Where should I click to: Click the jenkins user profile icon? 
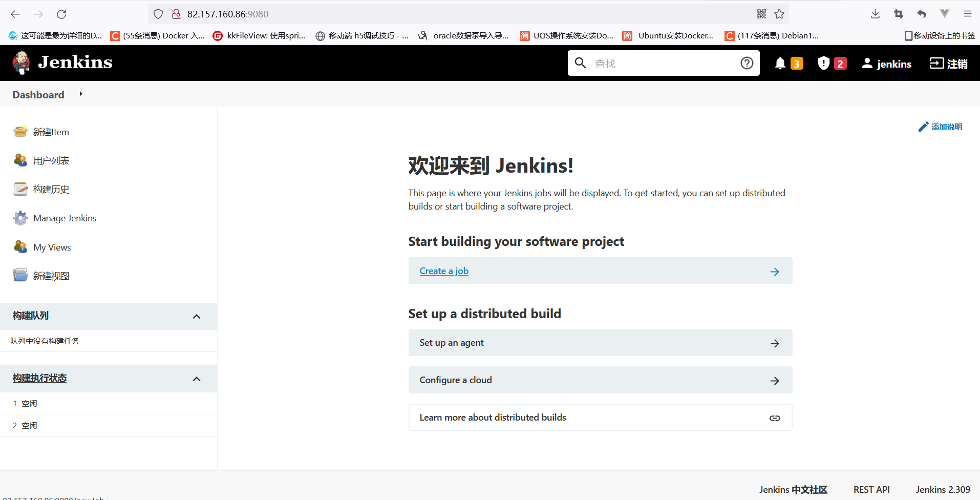tap(867, 63)
